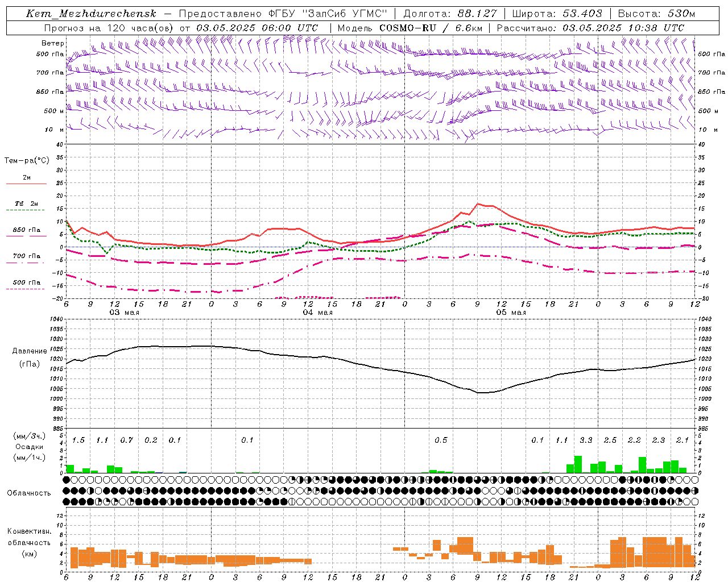Click the 3.3 precipitation total
Viewport: 728px width, 582px height.
click(586, 440)
